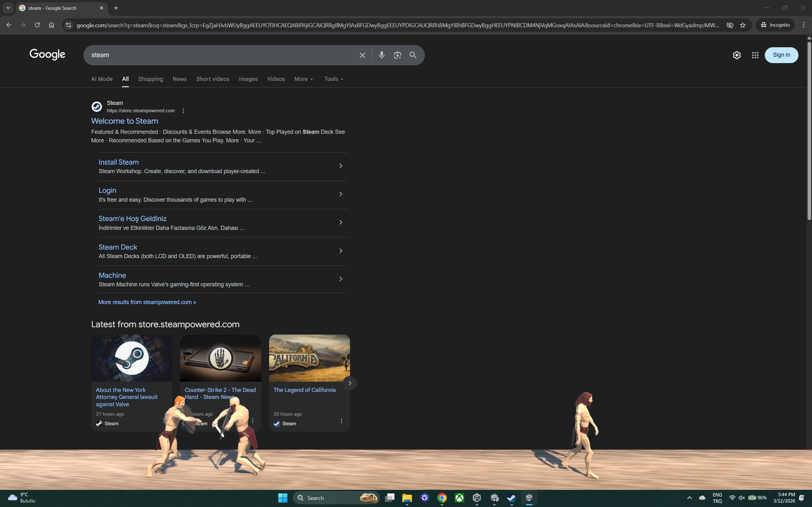812x507 pixels.
Task: Open Google search settings gear
Action: tap(736, 55)
